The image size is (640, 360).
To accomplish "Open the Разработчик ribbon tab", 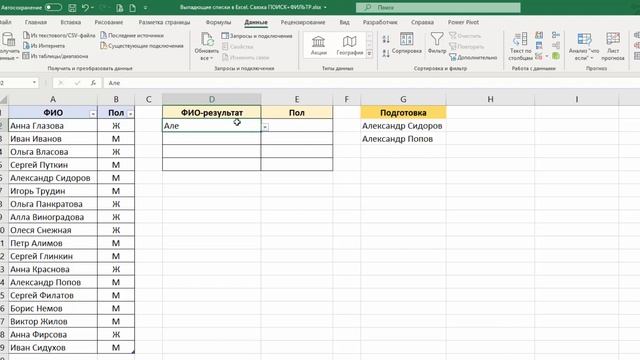I will [x=380, y=22].
